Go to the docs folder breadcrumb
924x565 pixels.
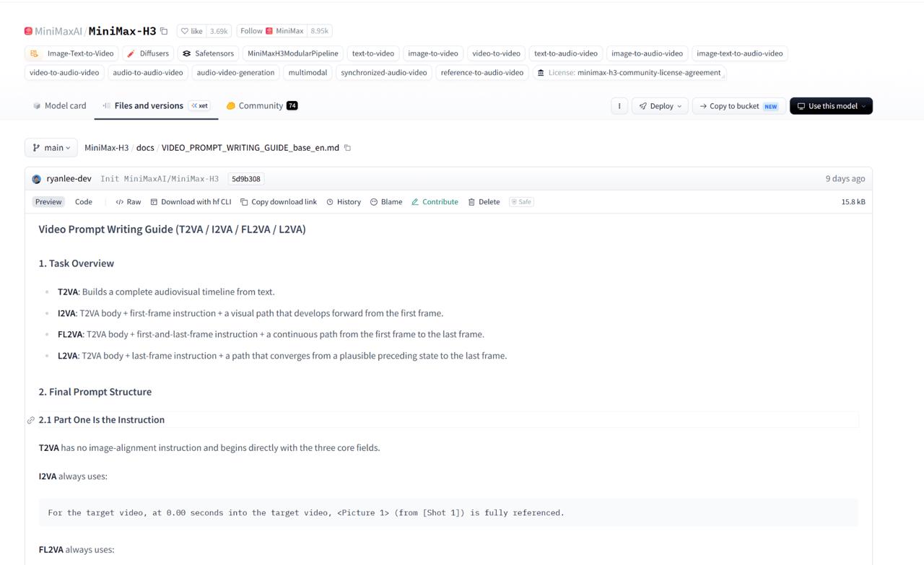(145, 148)
